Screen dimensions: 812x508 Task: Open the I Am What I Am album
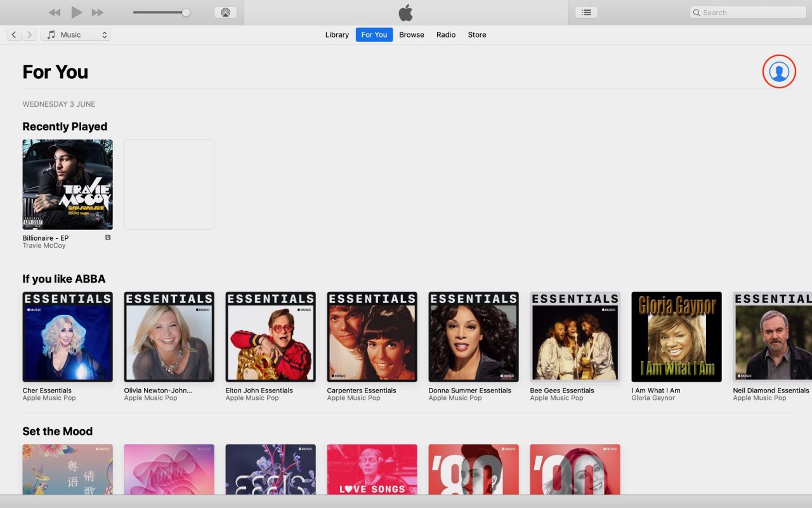[x=676, y=337]
